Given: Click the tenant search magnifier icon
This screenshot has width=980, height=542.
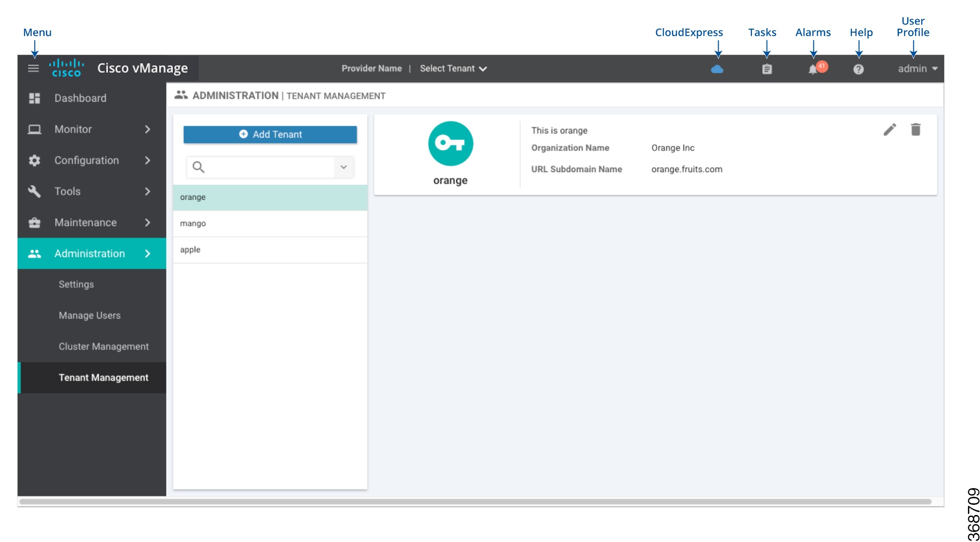Looking at the screenshot, I should pos(198,167).
